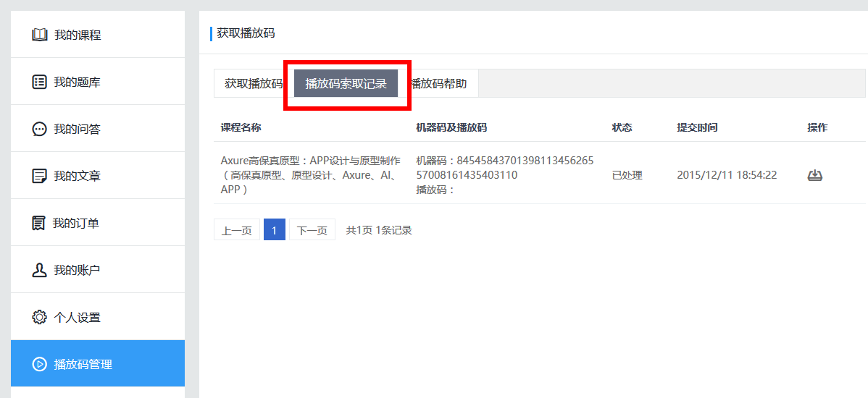Click the play icon beside 播放码管理
Viewport: 868px width, 398px height.
[39, 364]
